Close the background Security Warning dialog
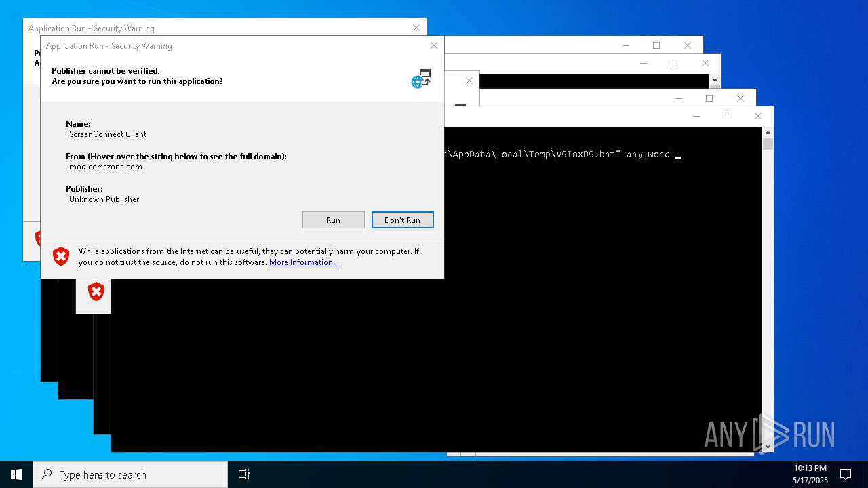868x488 pixels. 416,28
